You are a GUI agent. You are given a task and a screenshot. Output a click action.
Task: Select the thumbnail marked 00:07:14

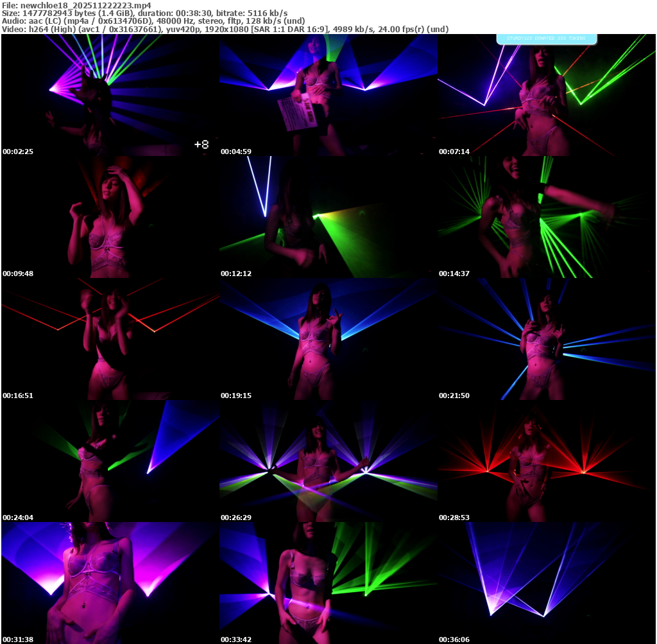click(x=546, y=95)
